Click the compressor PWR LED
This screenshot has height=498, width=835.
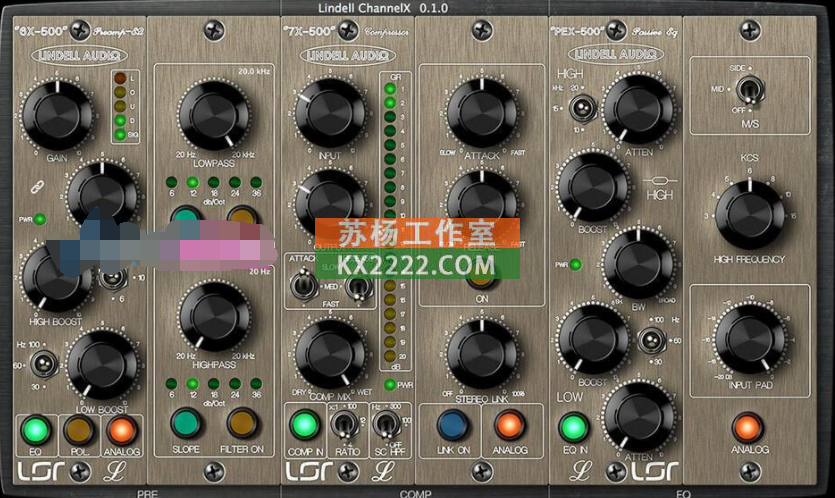click(x=390, y=385)
